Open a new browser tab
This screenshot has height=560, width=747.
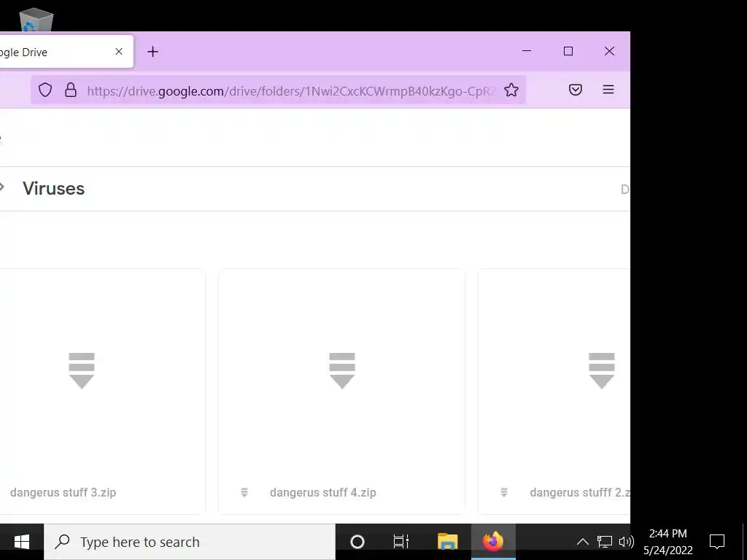pos(152,52)
